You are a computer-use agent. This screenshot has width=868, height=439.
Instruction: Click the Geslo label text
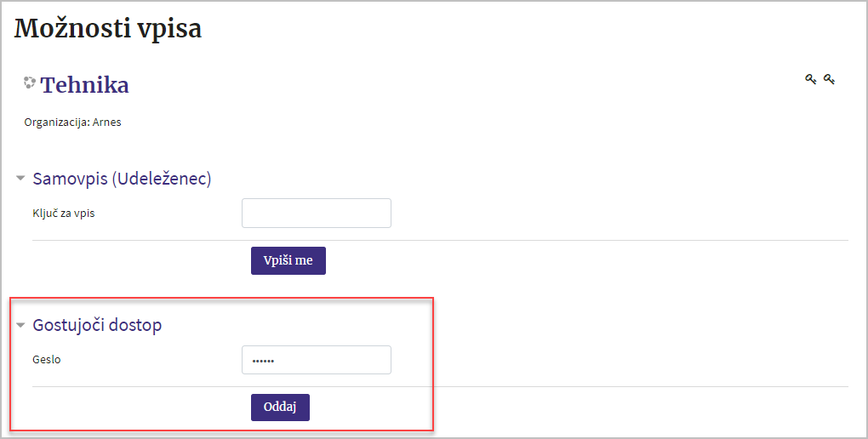coord(47,360)
